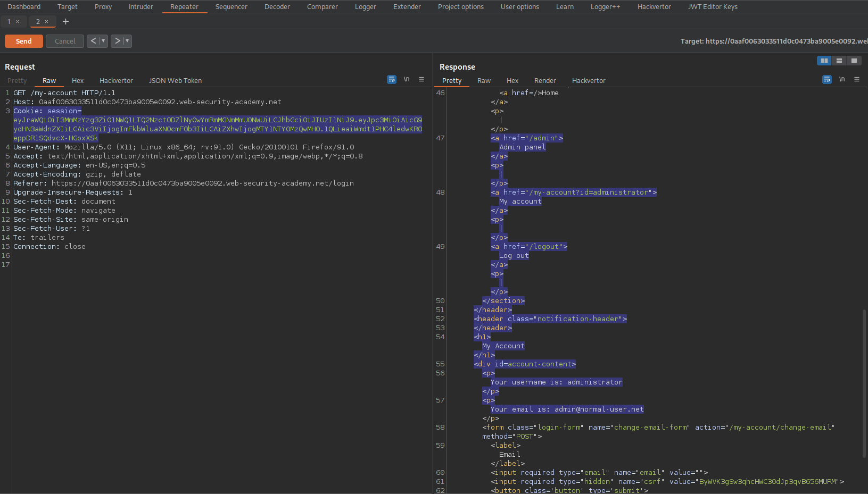This screenshot has height=494, width=868.
Task: Switch Request view to Pretty
Action: coord(17,81)
